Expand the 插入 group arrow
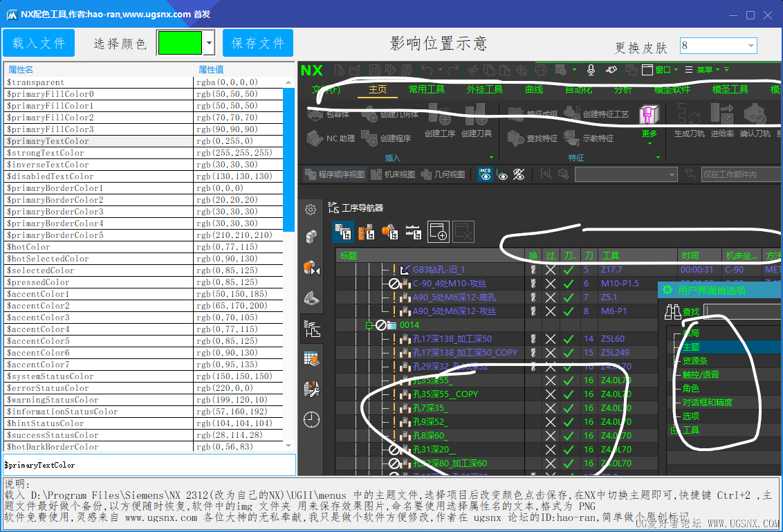Image resolution: width=783 pixels, height=532 pixels. 491,157
